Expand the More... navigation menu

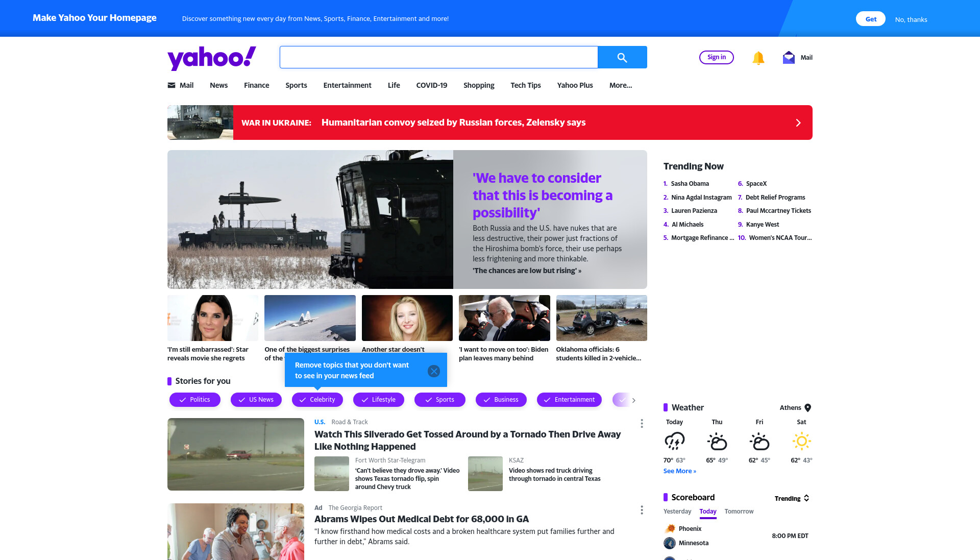click(621, 85)
